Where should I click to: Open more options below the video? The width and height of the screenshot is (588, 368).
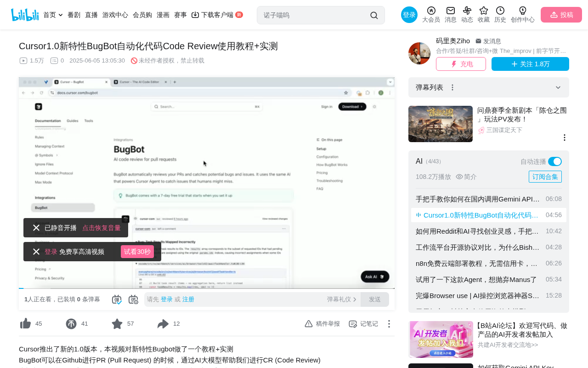[389, 324]
